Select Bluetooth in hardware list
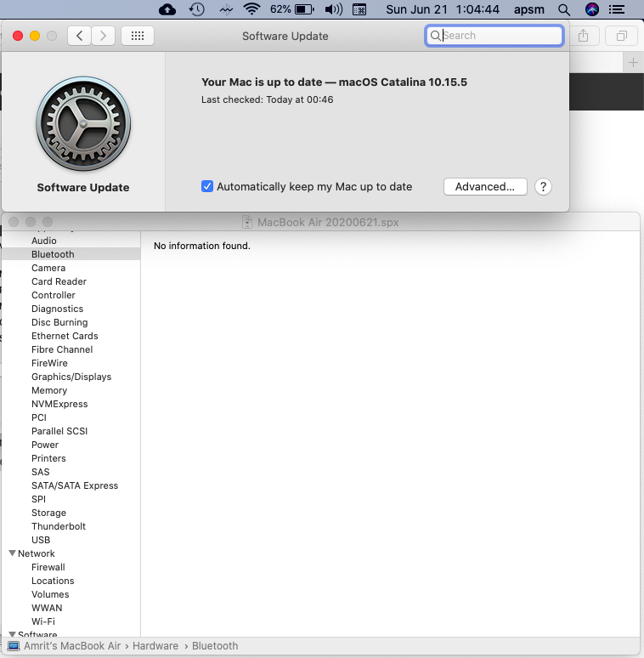The height and width of the screenshot is (658, 644). point(53,254)
